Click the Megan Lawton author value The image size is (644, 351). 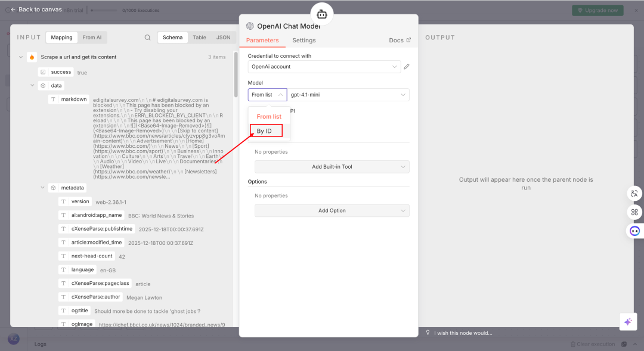(144, 297)
